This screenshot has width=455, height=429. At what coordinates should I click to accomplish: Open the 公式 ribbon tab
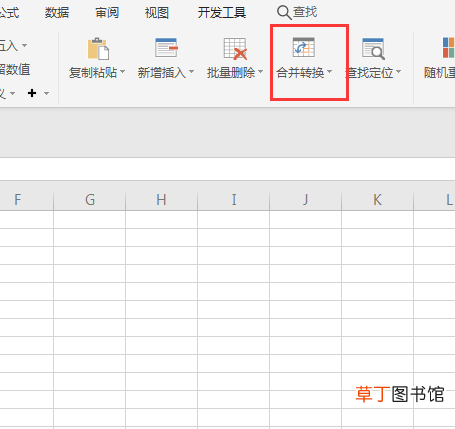point(9,13)
